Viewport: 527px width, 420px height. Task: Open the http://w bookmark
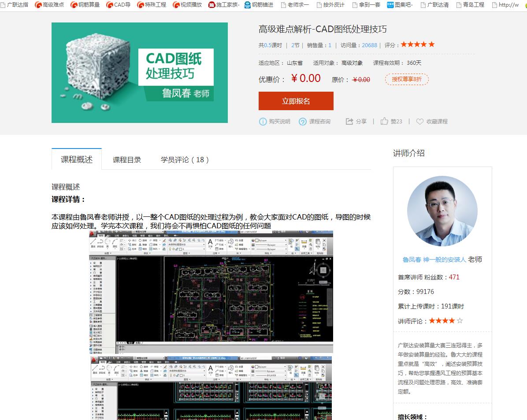505,5
